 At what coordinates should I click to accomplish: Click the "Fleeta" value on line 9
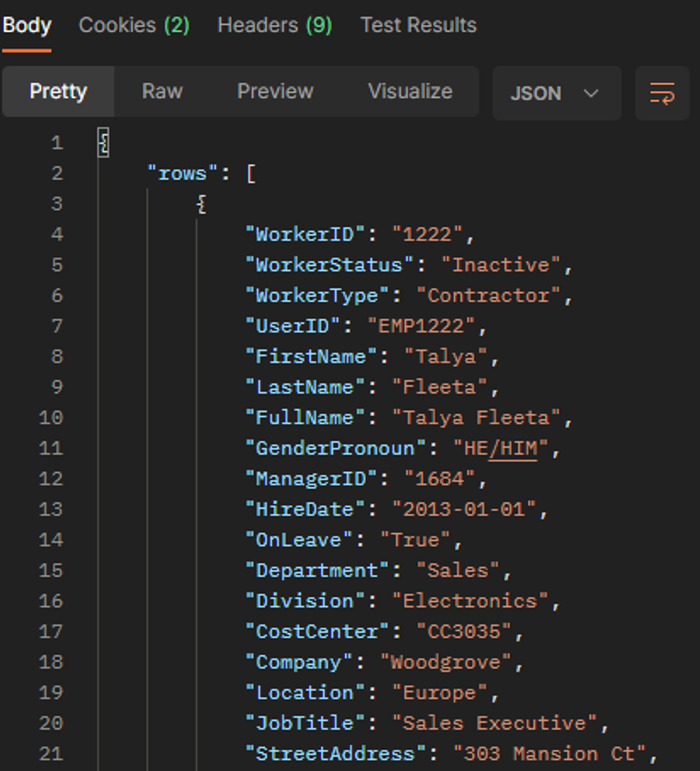439,387
